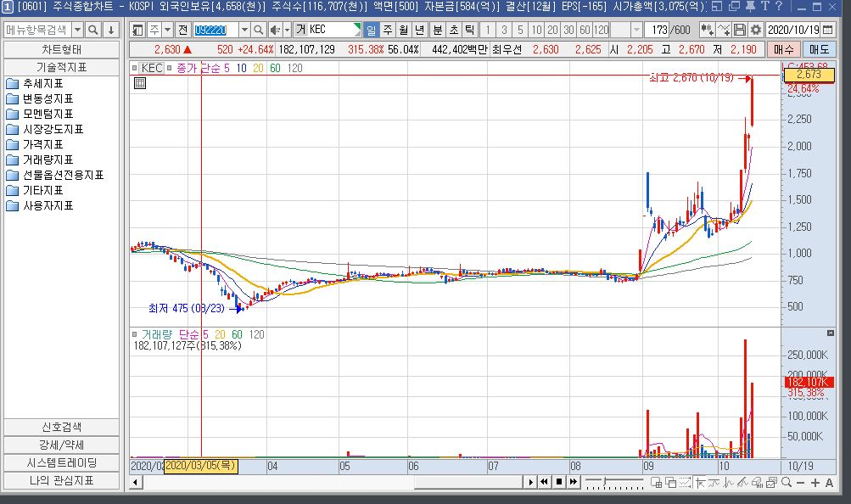Expand the 변동성지표 folder
The width and height of the screenshot is (851, 504).
(x=40, y=98)
